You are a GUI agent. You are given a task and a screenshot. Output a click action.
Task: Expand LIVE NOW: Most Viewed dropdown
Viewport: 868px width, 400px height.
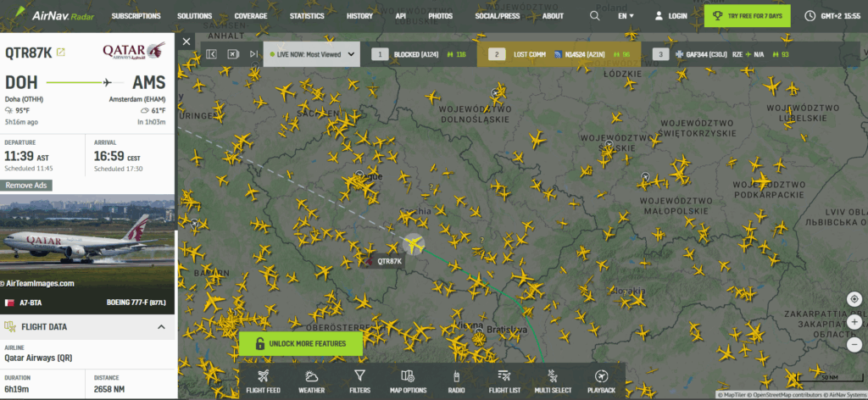312,54
